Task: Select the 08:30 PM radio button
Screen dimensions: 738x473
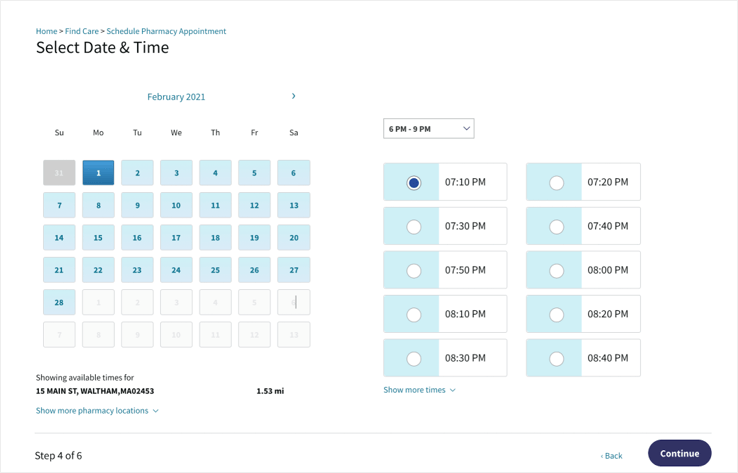Action: coord(414,359)
